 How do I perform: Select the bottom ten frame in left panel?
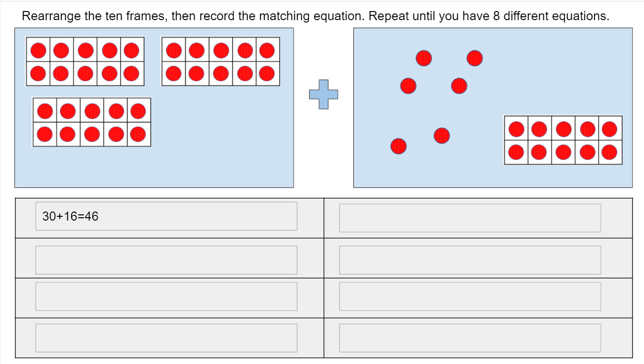92,122
